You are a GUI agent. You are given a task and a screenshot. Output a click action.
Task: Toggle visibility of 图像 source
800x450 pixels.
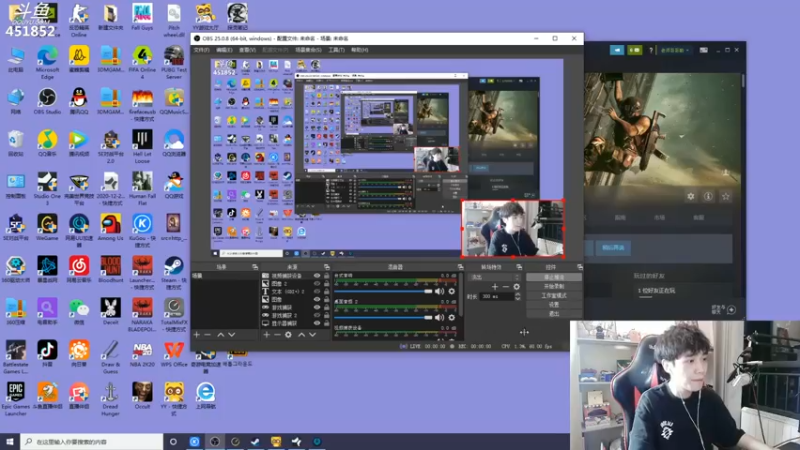317,299
